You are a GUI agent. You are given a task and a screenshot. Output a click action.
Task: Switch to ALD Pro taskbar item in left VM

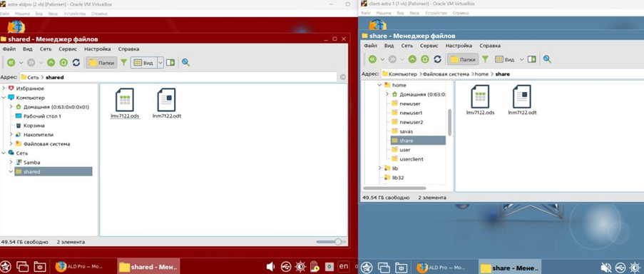(x=81, y=267)
